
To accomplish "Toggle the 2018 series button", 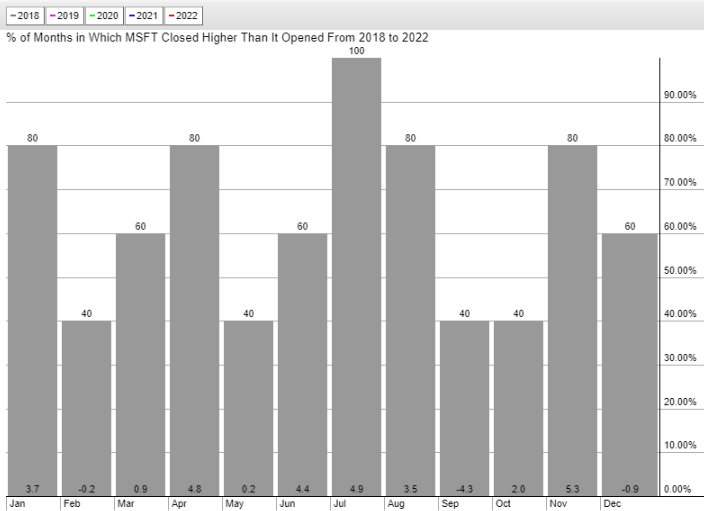I will [25, 16].
